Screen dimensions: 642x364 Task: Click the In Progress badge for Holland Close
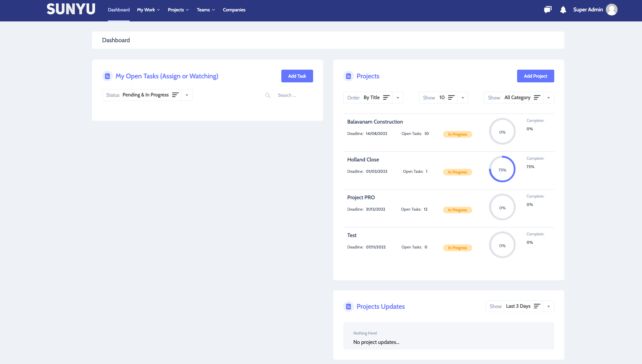[457, 172]
